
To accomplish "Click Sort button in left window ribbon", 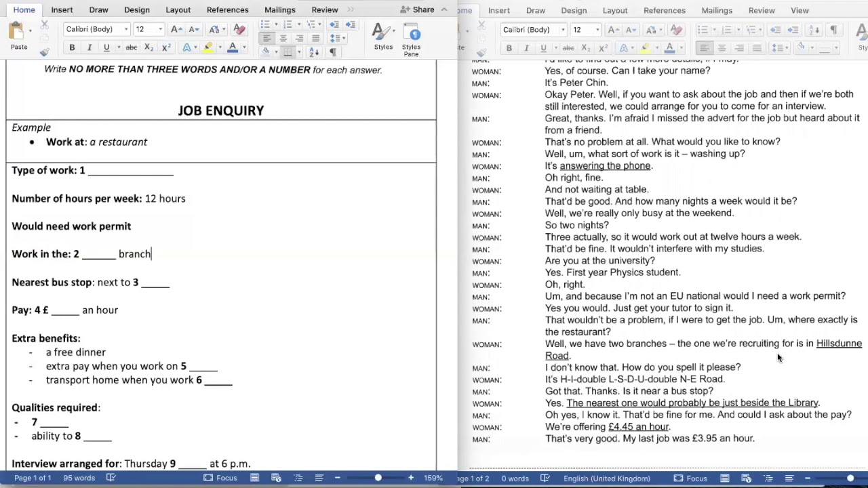I will click(x=314, y=52).
